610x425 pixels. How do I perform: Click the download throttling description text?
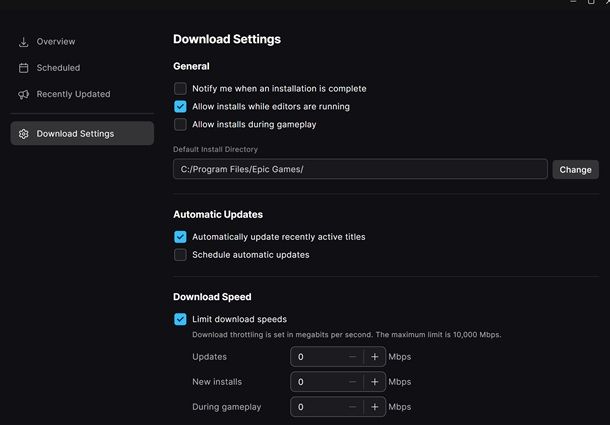point(347,335)
